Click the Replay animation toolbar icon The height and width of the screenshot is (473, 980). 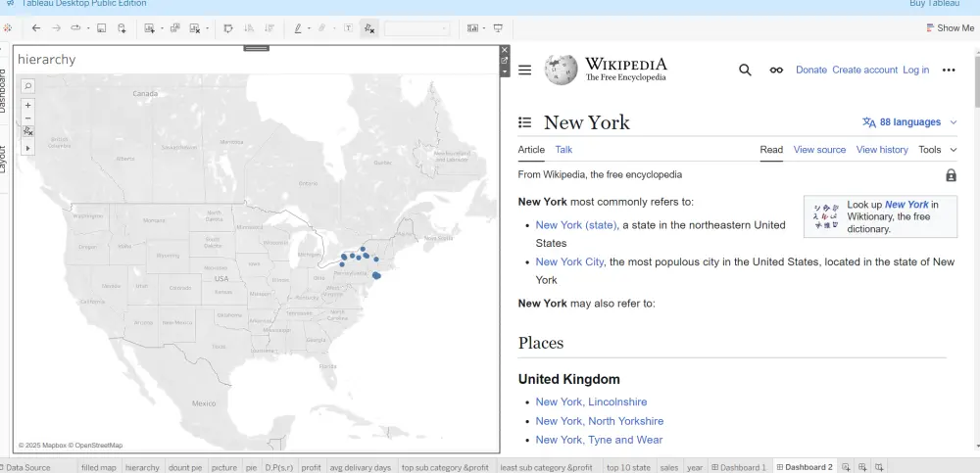click(x=76, y=28)
